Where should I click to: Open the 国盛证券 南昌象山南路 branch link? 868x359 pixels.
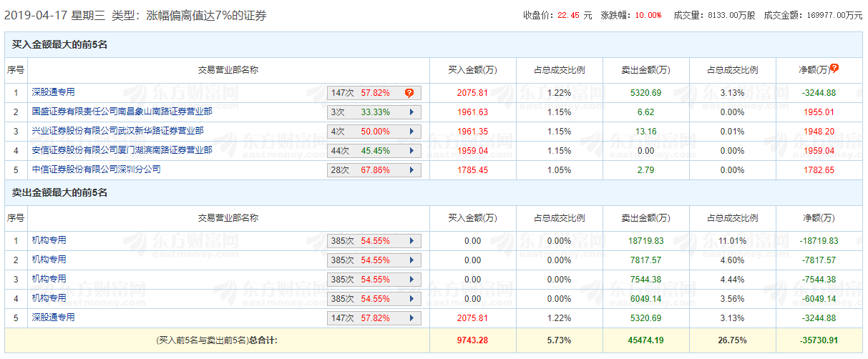[x=122, y=112]
